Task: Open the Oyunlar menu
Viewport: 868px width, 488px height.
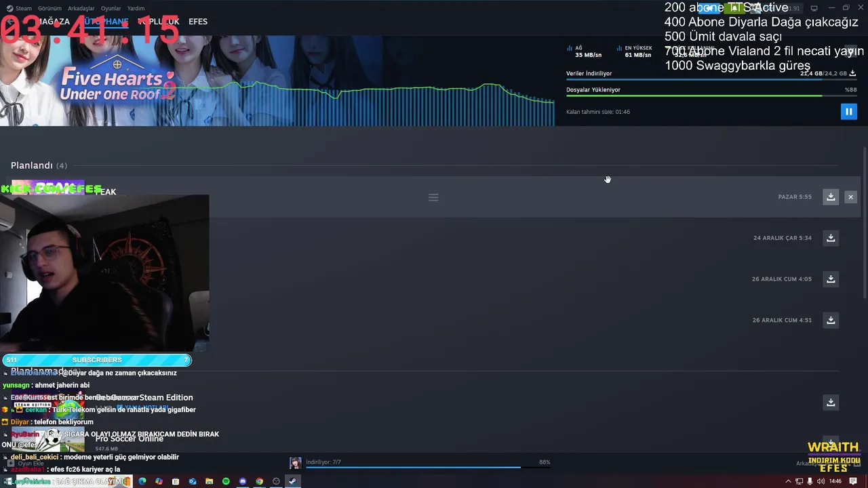Action: pyautogui.click(x=111, y=8)
